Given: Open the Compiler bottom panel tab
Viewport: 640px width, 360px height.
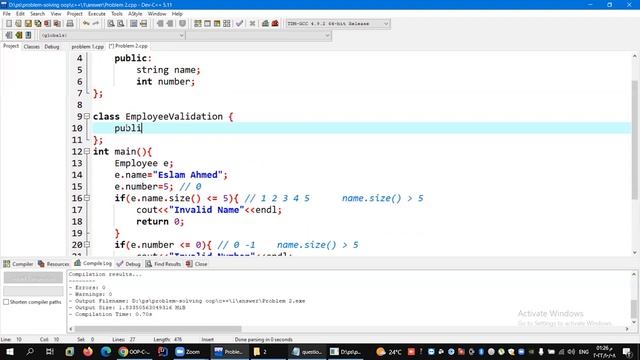Looking at the screenshot, I should pos(18,264).
